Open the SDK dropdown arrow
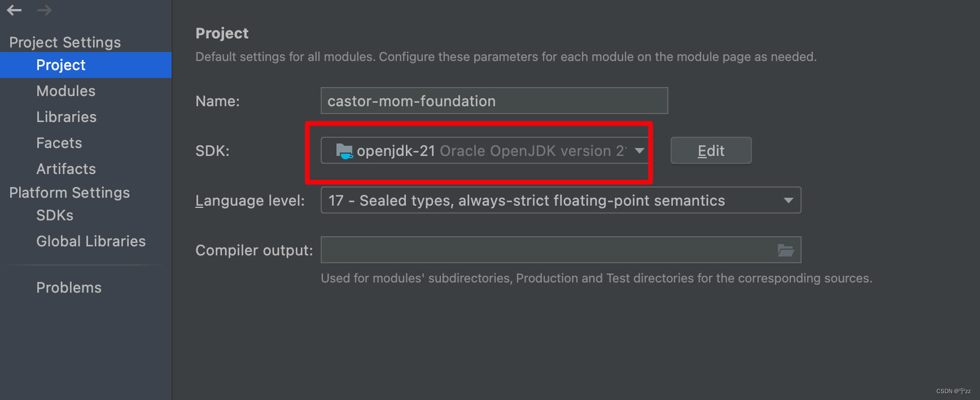The height and width of the screenshot is (400, 980). tap(639, 151)
